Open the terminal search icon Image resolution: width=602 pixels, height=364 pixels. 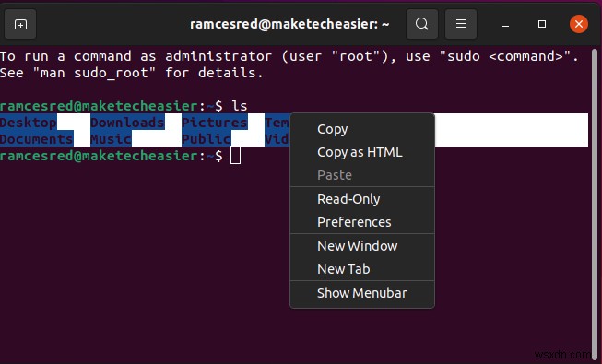pyautogui.click(x=422, y=24)
